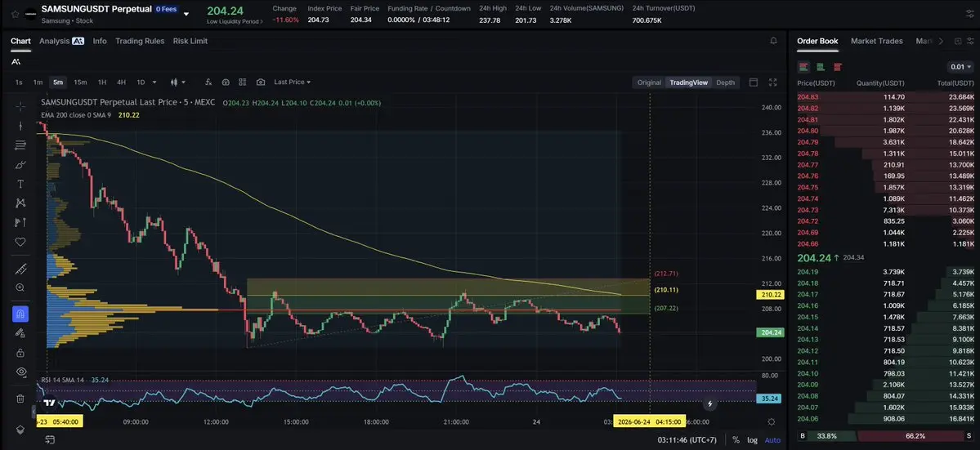This screenshot has height=450, width=980.
Task: Select the 1H timeframe
Action: (x=102, y=82)
